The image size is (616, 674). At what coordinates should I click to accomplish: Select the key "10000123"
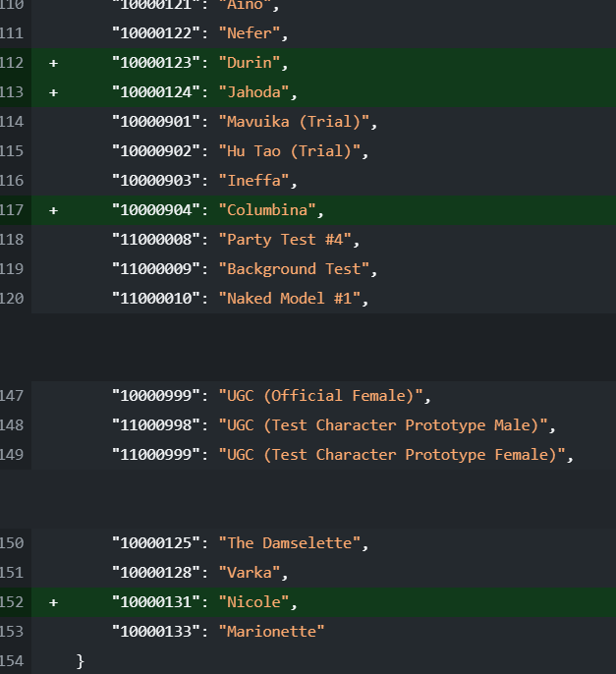click(x=155, y=63)
